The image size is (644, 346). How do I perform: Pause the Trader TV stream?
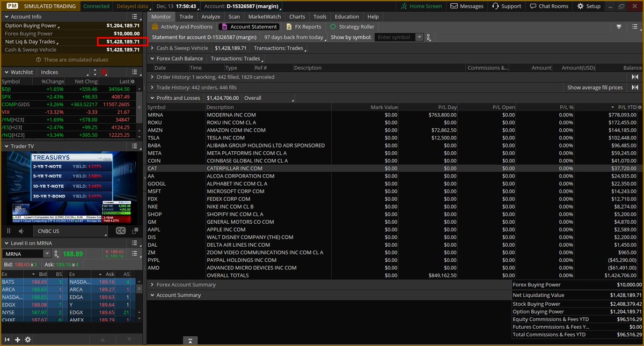tap(9, 231)
